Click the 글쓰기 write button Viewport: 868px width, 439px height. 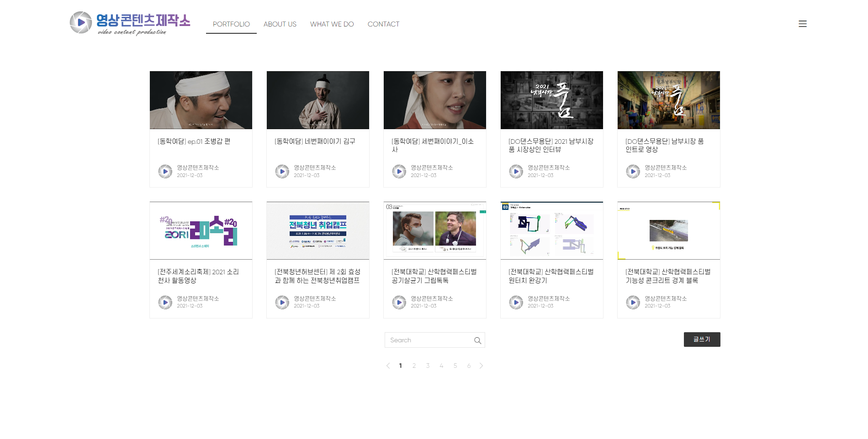[x=702, y=340]
